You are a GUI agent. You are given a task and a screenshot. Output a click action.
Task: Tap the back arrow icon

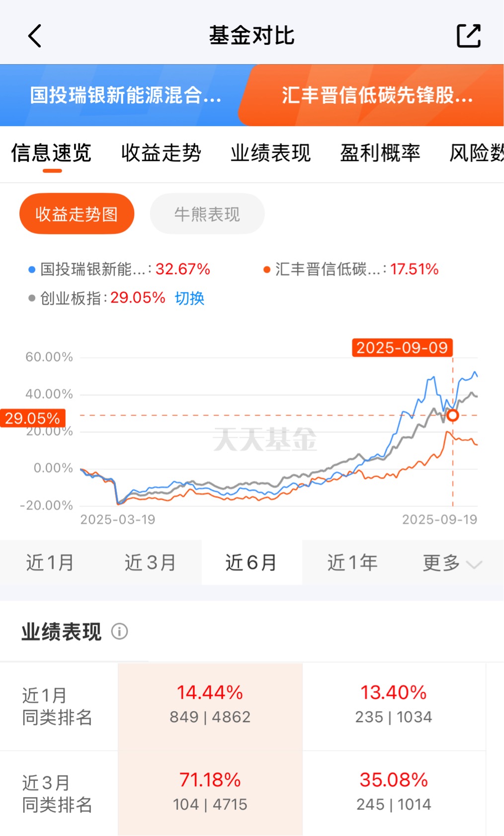pyautogui.click(x=34, y=36)
